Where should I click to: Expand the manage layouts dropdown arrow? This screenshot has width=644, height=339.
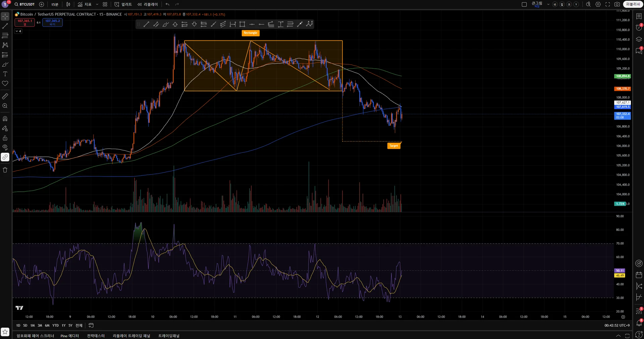click(548, 4)
